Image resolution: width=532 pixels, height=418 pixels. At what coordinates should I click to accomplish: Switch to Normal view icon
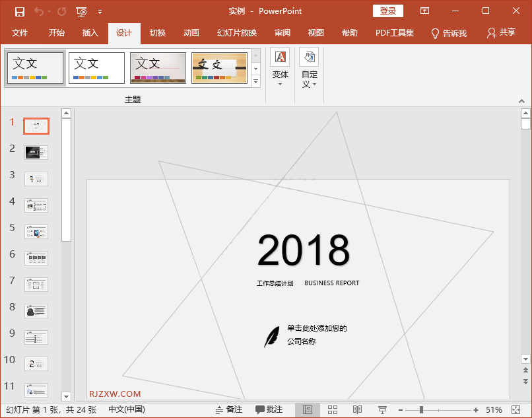click(x=308, y=410)
